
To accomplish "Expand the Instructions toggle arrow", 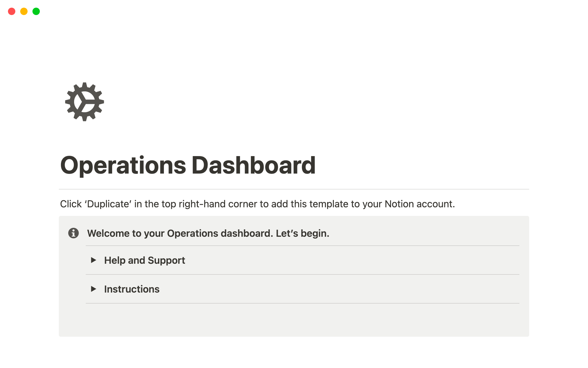I will (x=94, y=289).
